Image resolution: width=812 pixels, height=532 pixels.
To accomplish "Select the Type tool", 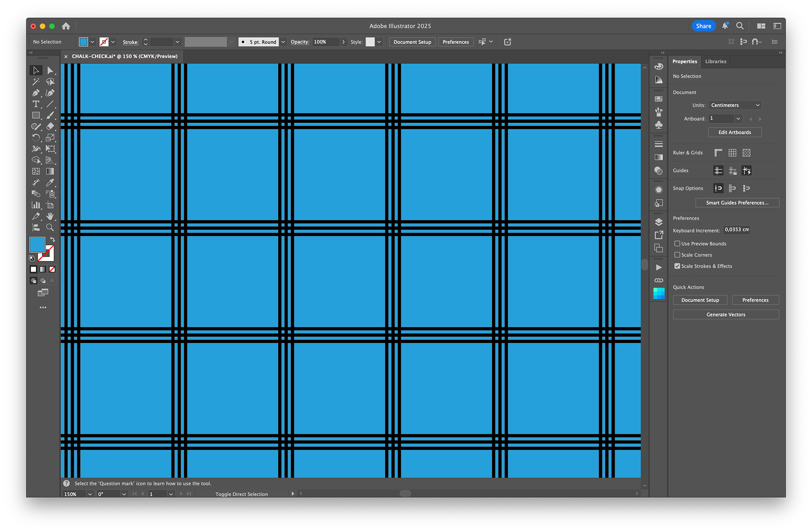I will [36, 104].
